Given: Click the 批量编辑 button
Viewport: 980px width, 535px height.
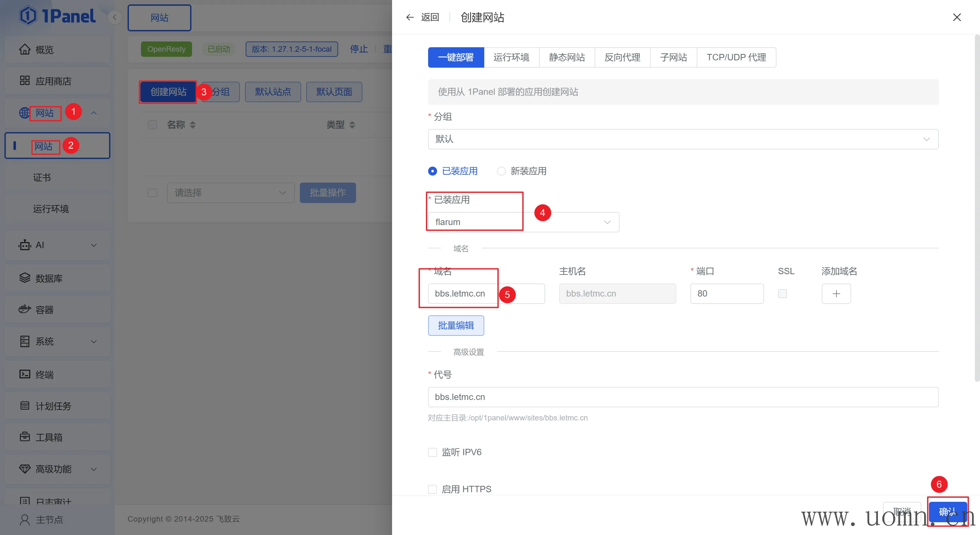Looking at the screenshot, I should [456, 326].
